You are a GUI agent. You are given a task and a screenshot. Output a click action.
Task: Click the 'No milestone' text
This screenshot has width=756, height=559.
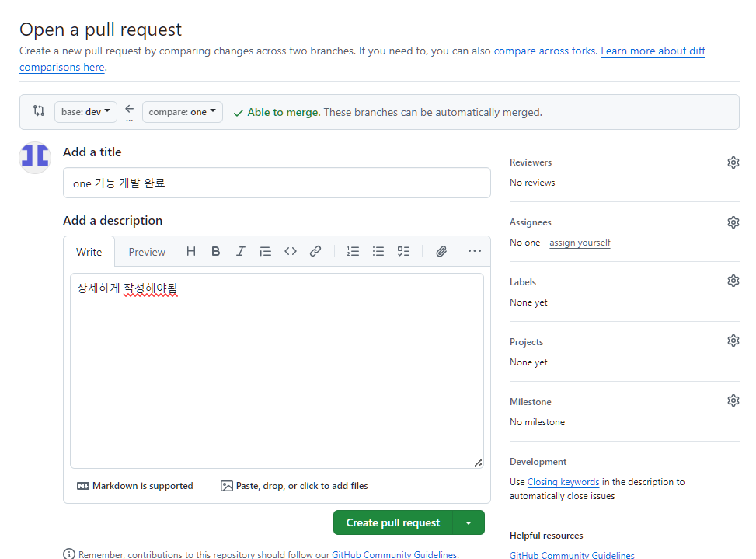[x=537, y=422]
